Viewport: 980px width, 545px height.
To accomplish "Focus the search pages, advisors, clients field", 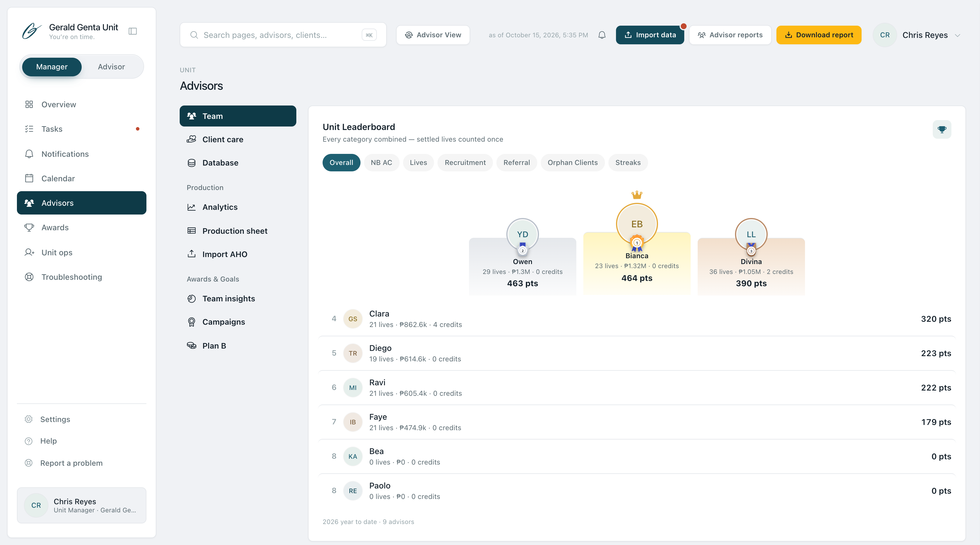I will [x=283, y=35].
